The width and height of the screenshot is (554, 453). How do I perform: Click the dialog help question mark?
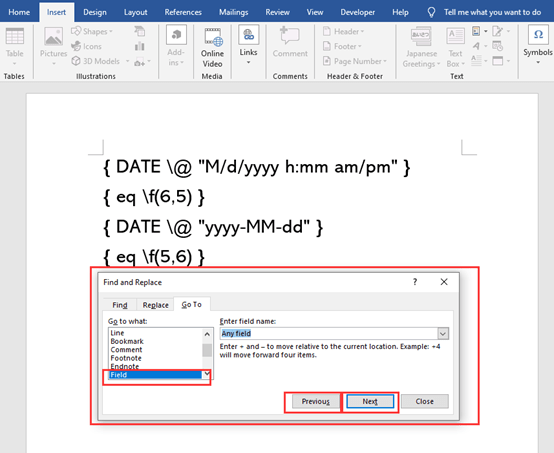click(415, 282)
